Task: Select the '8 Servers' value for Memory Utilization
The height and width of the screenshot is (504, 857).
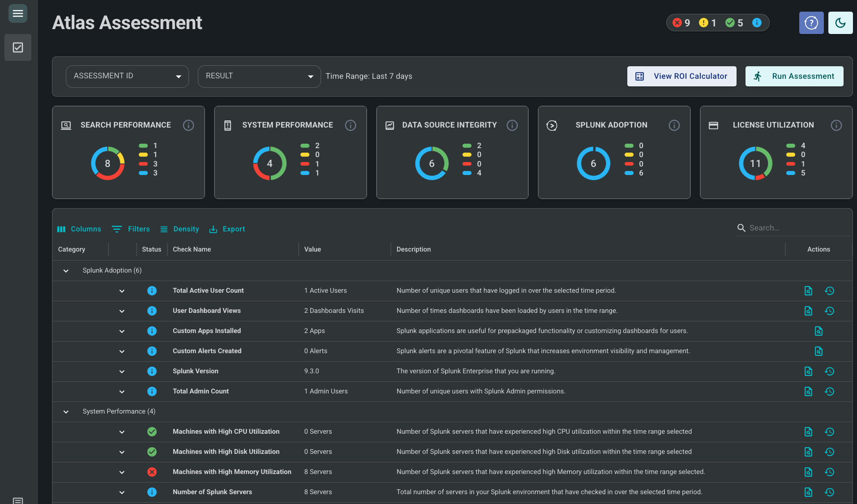Action: [x=318, y=472]
